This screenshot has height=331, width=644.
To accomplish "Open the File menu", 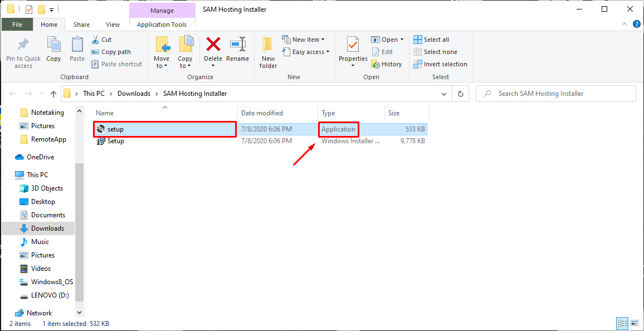I will pos(17,25).
